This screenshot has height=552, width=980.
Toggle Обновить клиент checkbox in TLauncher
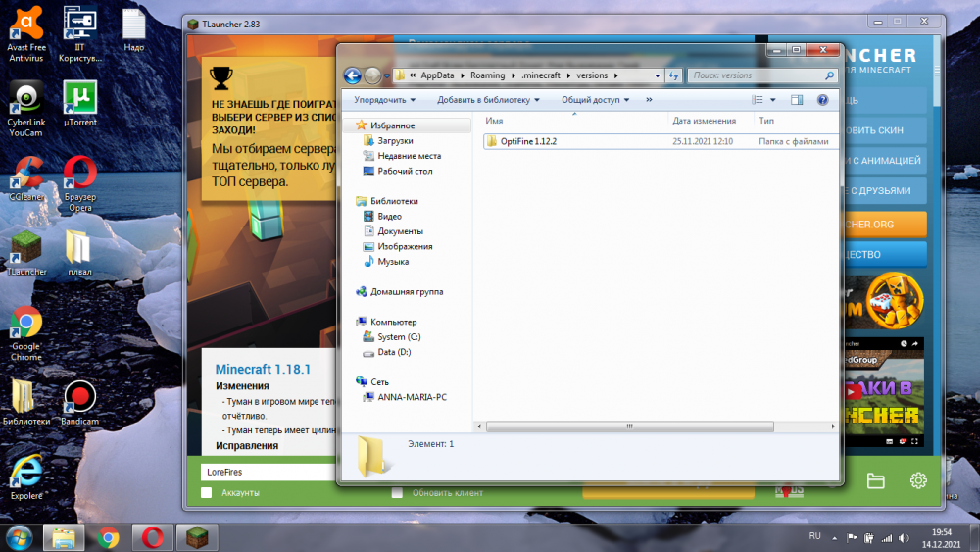pyautogui.click(x=397, y=493)
